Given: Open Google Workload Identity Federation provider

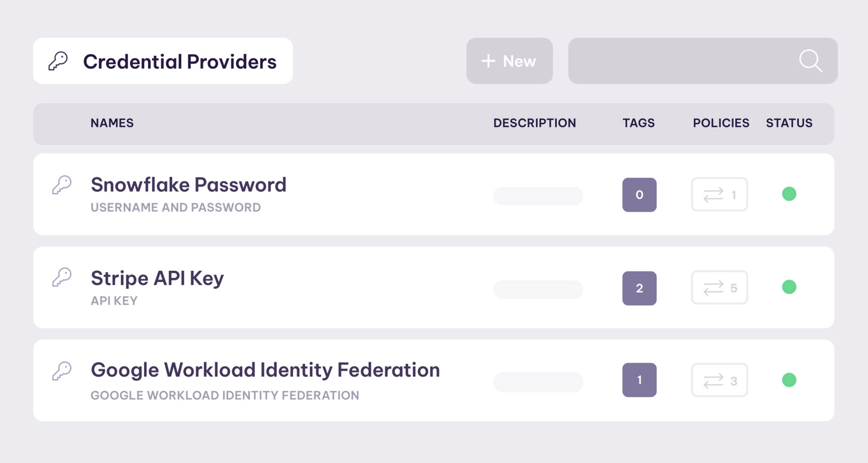Looking at the screenshot, I should pyautogui.click(x=265, y=370).
